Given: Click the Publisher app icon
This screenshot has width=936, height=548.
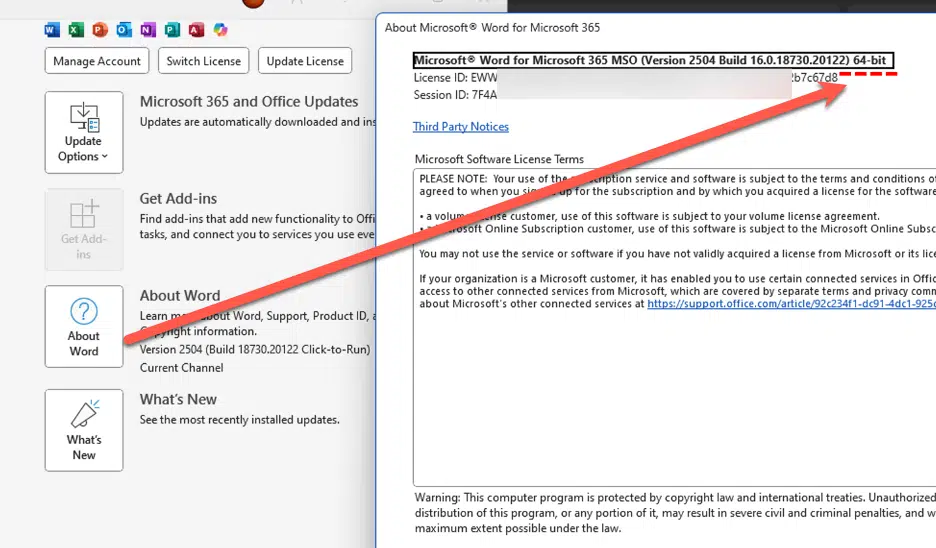Looking at the screenshot, I should click(173, 29).
